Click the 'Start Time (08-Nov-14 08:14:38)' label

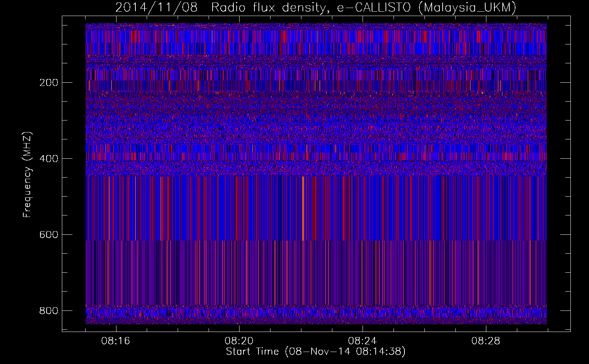click(316, 352)
